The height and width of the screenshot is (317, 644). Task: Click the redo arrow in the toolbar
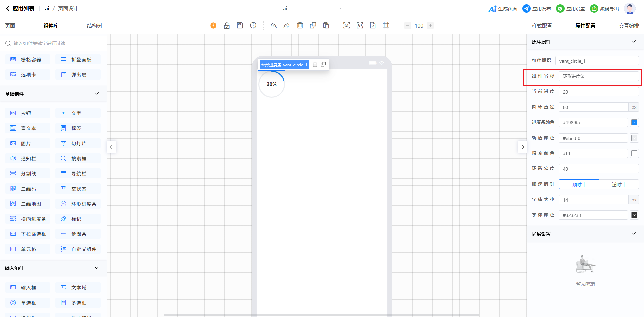pos(286,25)
